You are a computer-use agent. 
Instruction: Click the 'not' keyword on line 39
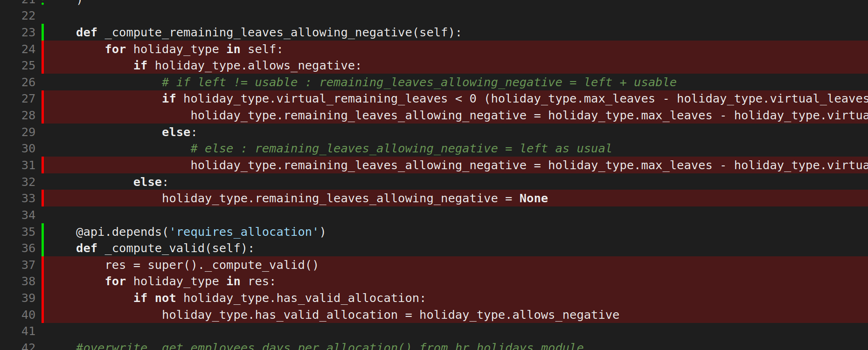[x=165, y=298]
